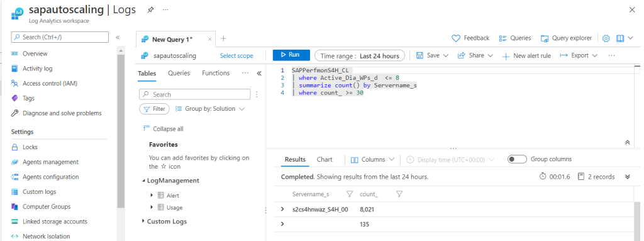Image resolution: width=644 pixels, height=241 pixels.
Task: Open Query explorer
Action: coord(567,38)
